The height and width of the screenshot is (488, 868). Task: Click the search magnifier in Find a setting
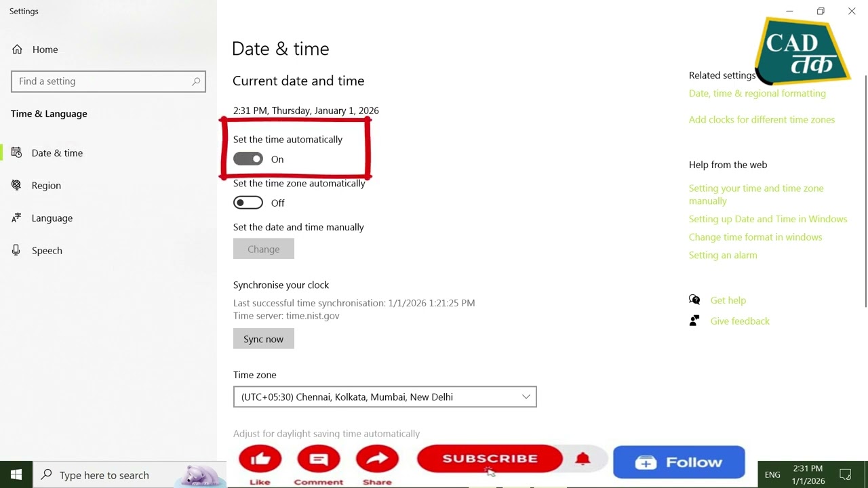click(x=196, y=81)
